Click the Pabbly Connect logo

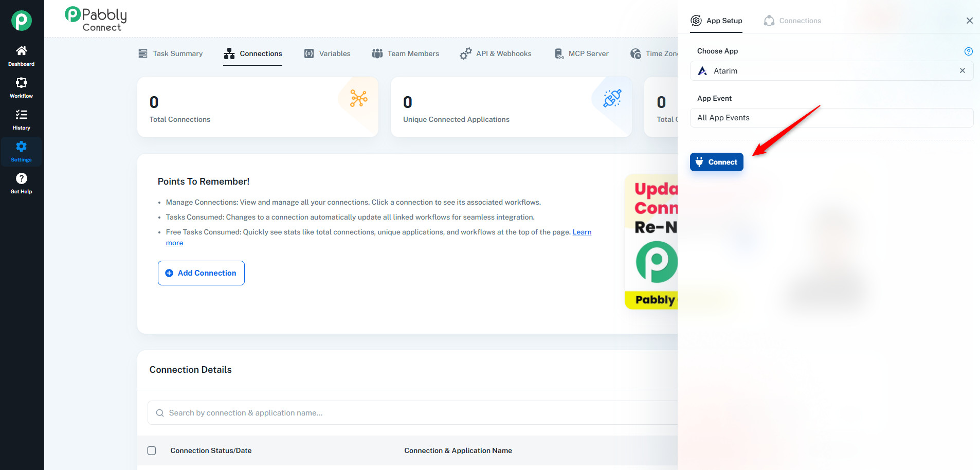click(96, 20)
